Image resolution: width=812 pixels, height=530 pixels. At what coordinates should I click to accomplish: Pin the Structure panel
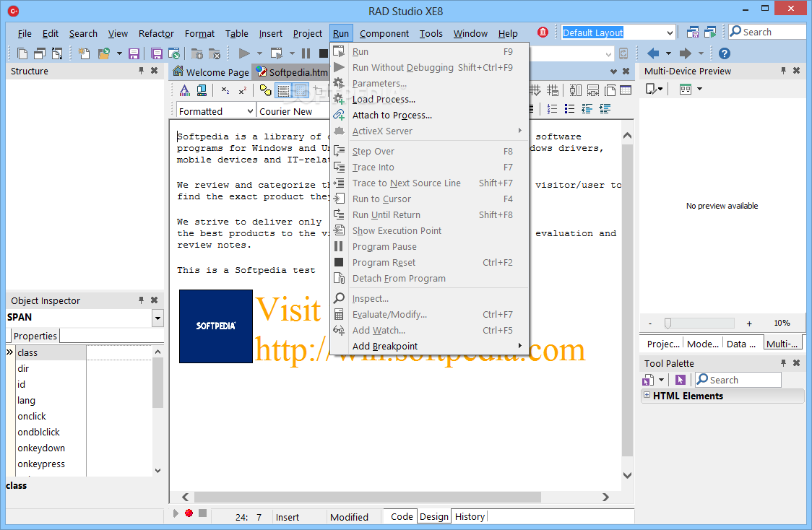pyautogui.click(x=141, y=70)
